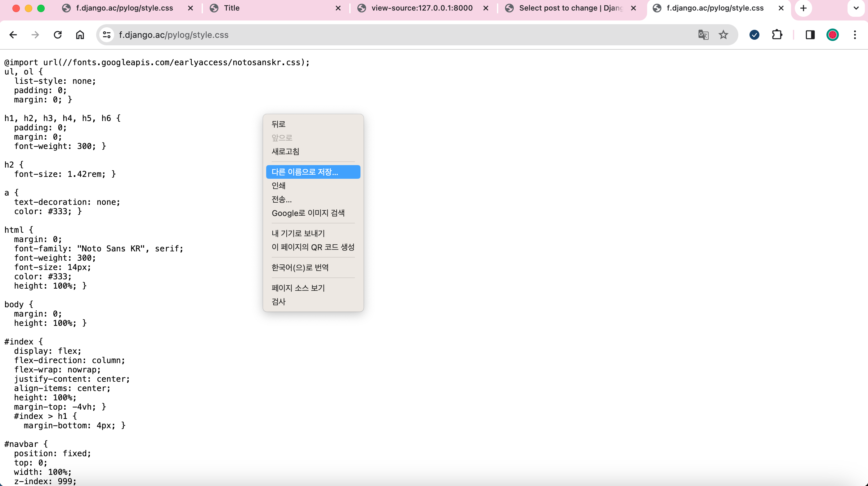This screenshot has width=868, height=486.
Task: Reload the page using the refresh icon
Action: [58, 35]
